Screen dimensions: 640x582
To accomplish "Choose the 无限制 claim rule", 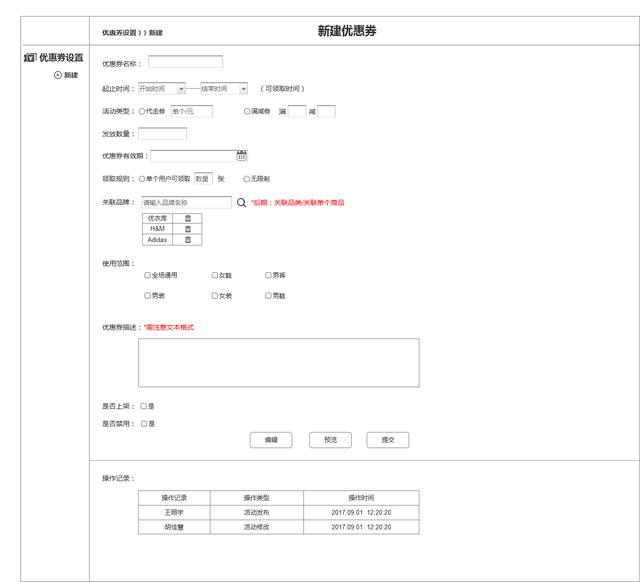I will [x=247, y=179].
